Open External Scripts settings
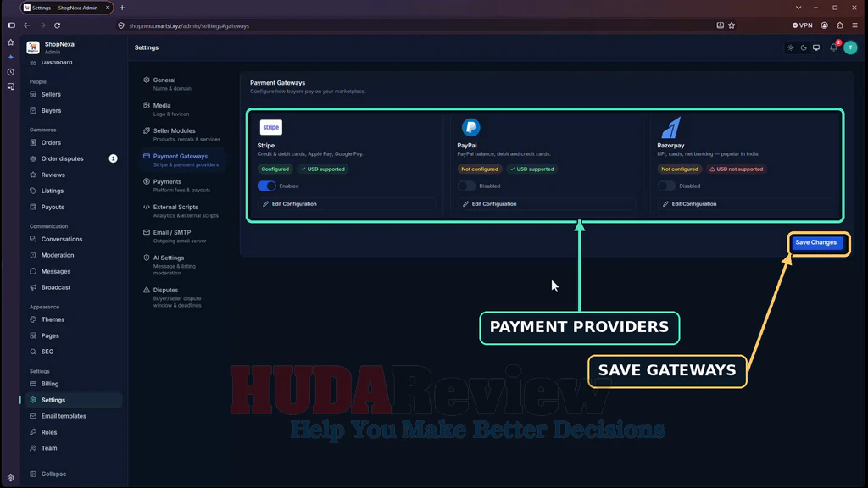The height and width of the screenshot is (488, 868). 181,211
